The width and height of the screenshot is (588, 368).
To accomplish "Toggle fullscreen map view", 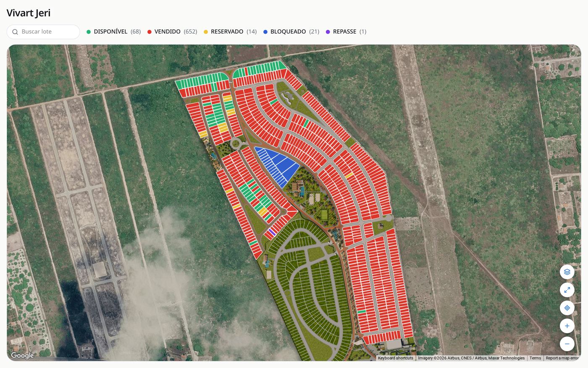I will [x=567, y=290].
